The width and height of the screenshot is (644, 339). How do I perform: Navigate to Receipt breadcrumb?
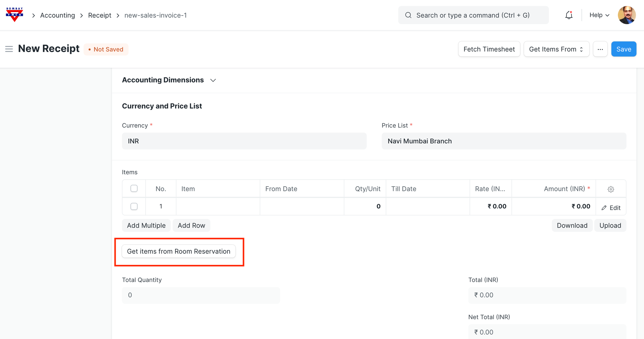click(100, 15)
